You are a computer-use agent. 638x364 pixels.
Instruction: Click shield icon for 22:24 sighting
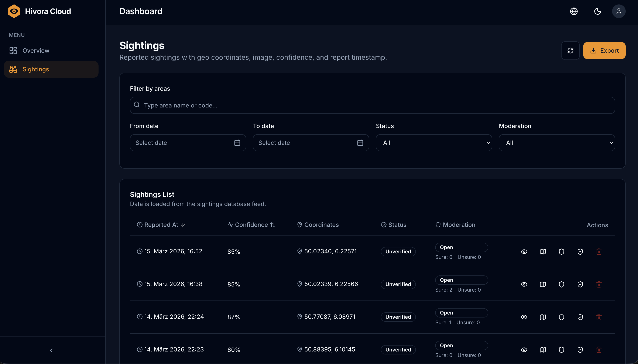click(562, 317)
